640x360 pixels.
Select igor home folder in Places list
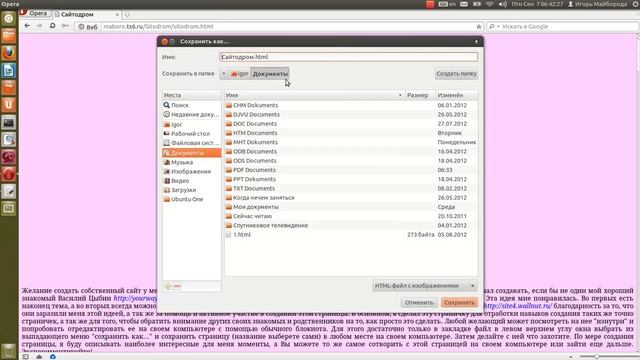[x=192, y=124]
